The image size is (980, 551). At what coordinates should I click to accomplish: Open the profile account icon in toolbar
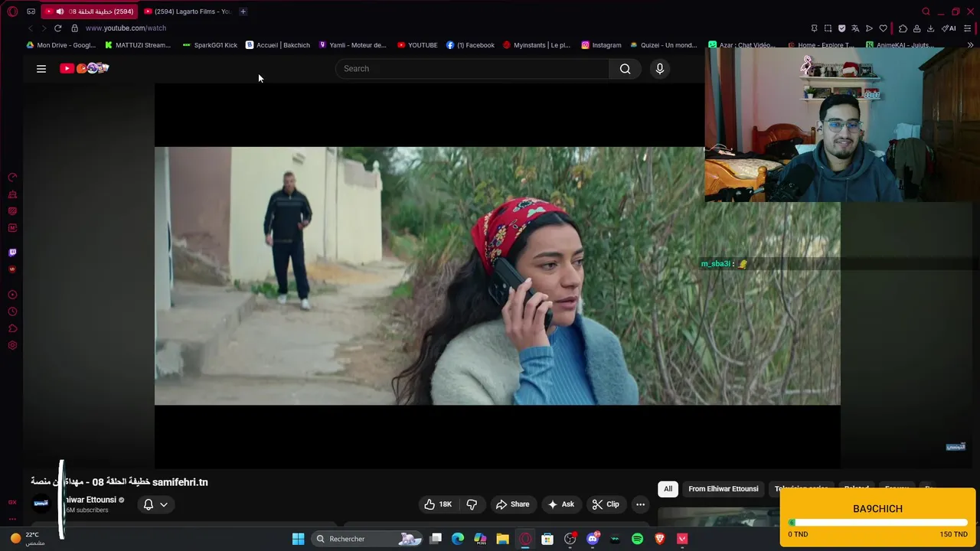pyautogui.click(x=916, y=28)
